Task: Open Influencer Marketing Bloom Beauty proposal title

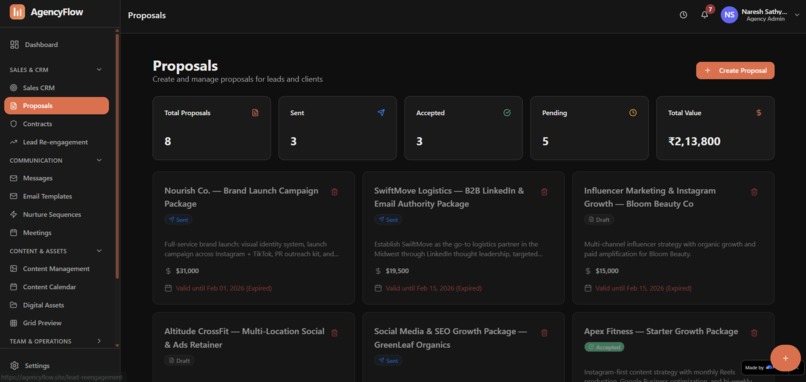Action: [650, 197]
